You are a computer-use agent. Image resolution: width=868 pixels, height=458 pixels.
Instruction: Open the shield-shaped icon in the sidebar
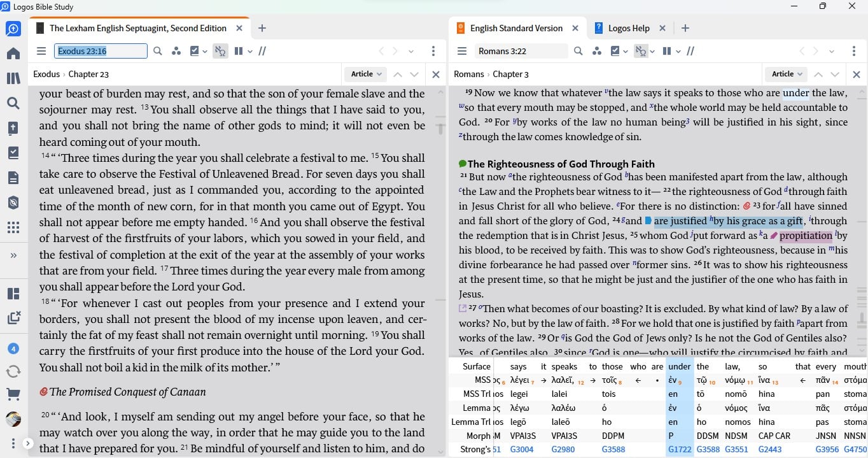pos(13,203)
